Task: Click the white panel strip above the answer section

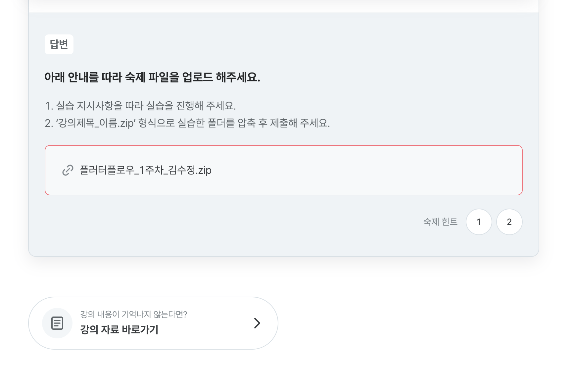Action: click(284, 6)
